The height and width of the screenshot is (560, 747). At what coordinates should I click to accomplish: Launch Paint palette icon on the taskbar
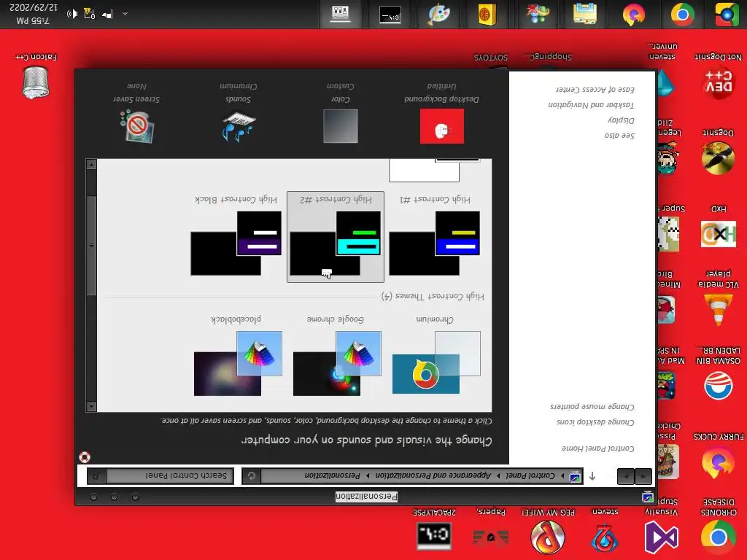[x=438, y=15]
